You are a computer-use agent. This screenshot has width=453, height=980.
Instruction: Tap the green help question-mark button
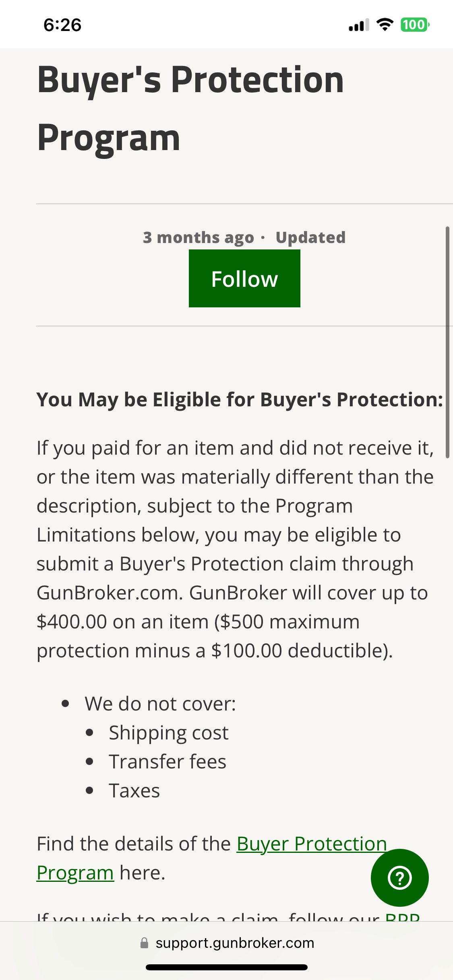[399, 877]
